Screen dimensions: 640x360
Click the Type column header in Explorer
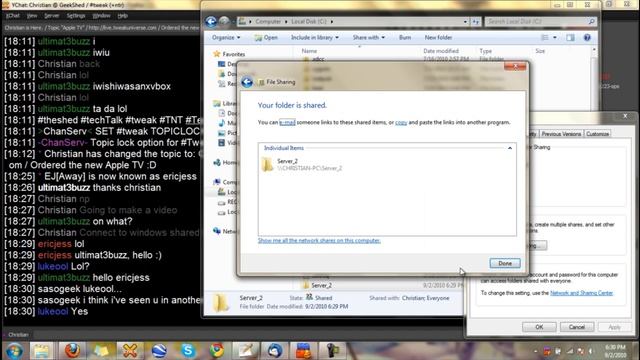coord(485,51)
